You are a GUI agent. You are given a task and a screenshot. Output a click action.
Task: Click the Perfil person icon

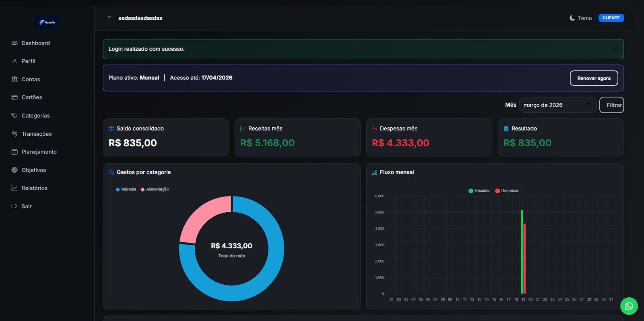pyautogui.click(x=14, y=61)
